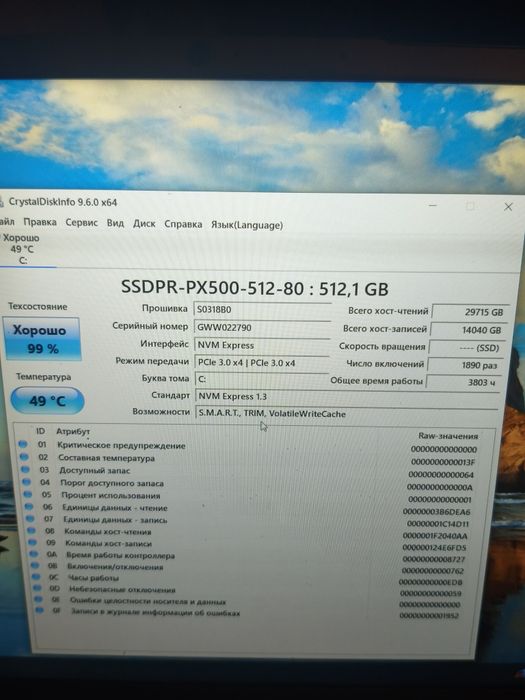Click the rotation speed value ---- (SSD)

(x=467, y=348)
